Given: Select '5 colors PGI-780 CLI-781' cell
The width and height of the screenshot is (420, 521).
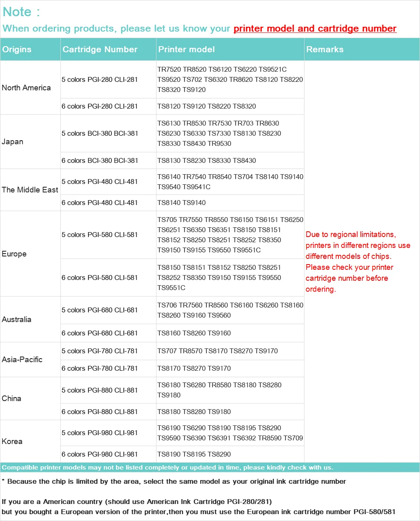Looking at the screenshot, I should click(x=108, y=351).
